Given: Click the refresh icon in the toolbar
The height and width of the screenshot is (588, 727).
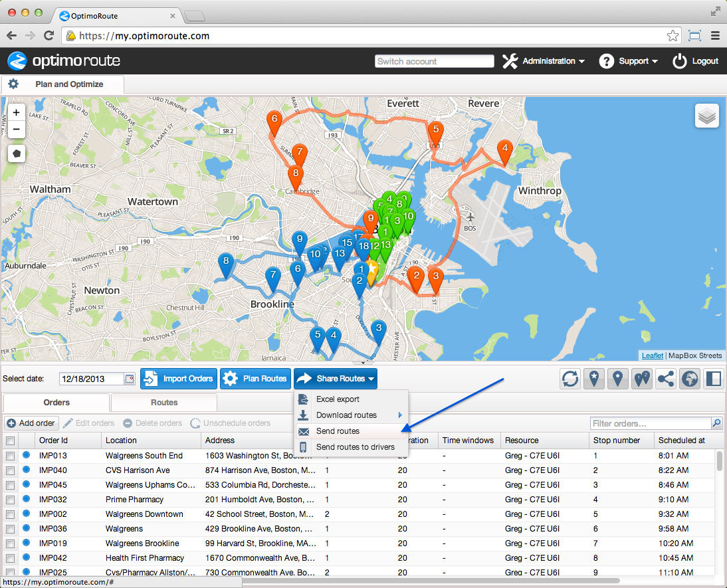Looking at the screenshot, I should (x=570, y=379).
